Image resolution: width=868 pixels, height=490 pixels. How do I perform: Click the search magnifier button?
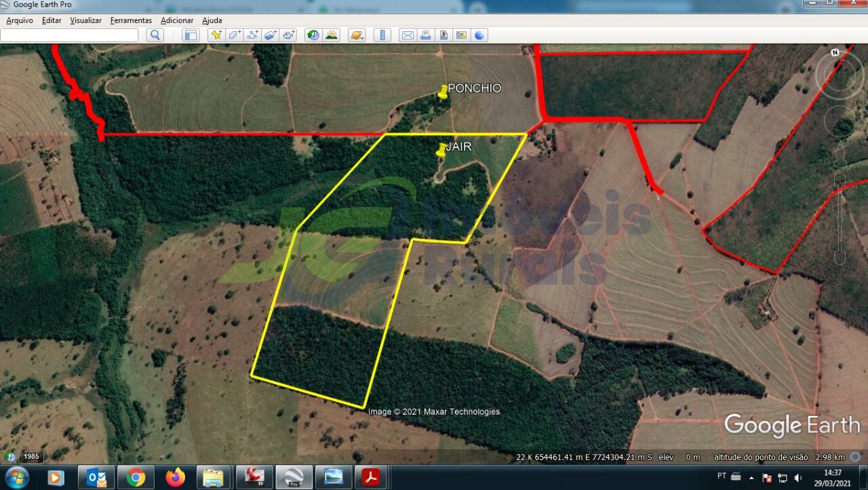(155, 35)
